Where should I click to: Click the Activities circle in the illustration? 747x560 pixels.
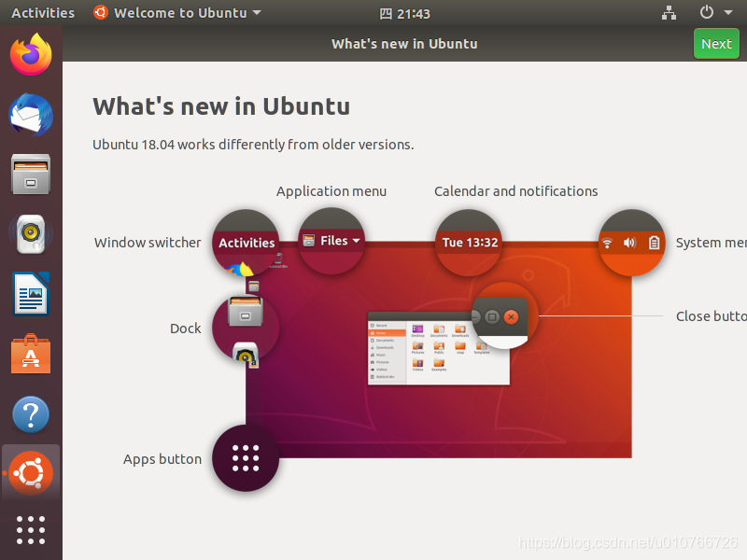coord(246,243)
